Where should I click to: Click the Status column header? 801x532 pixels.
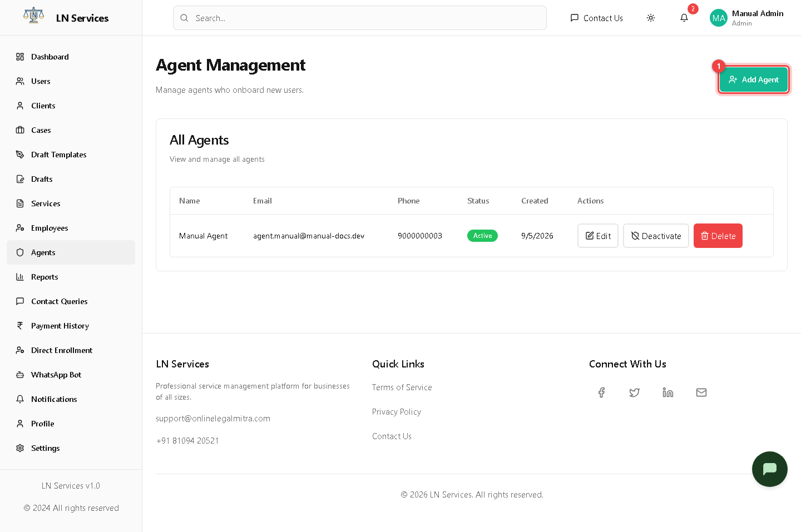(x=478, y=201)
